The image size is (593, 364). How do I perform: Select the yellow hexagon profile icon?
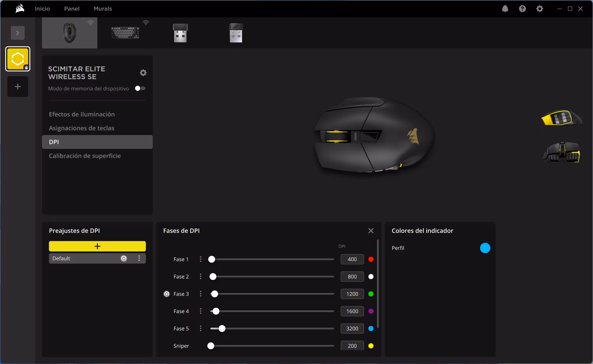click(18, 59)
